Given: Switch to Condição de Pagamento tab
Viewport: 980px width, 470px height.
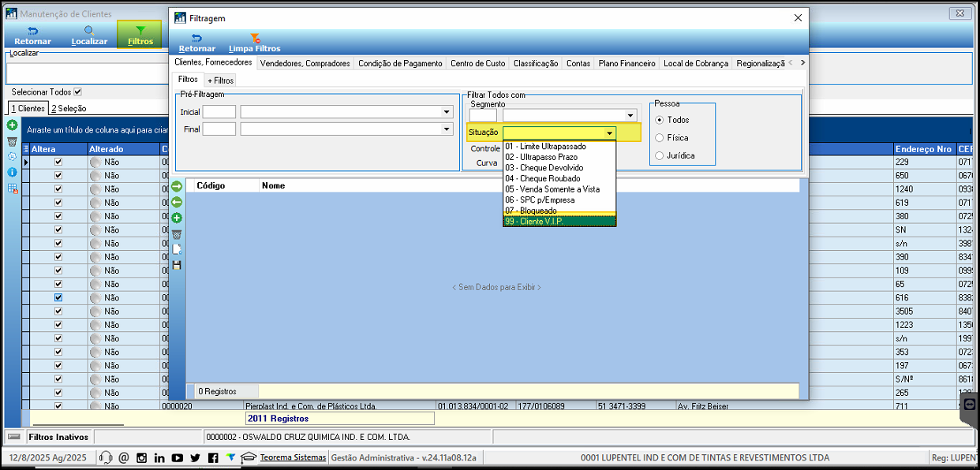Looking at the screenshot, I should click(400, 64).
